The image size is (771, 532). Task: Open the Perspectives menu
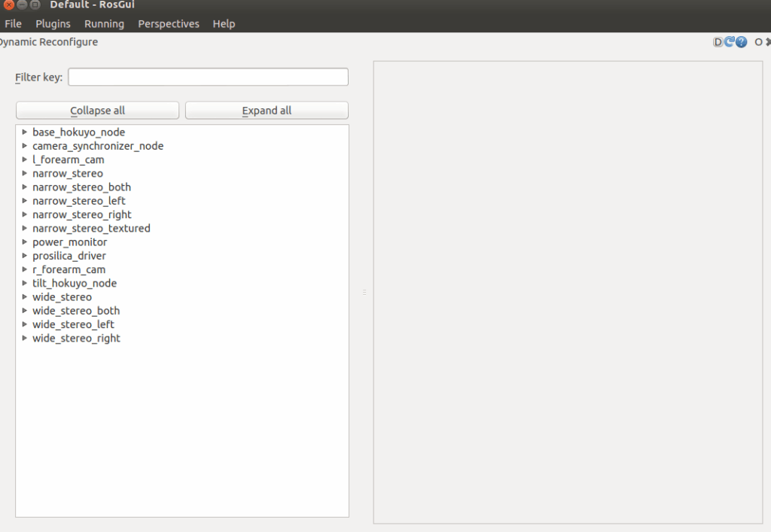tap(169, 24)
